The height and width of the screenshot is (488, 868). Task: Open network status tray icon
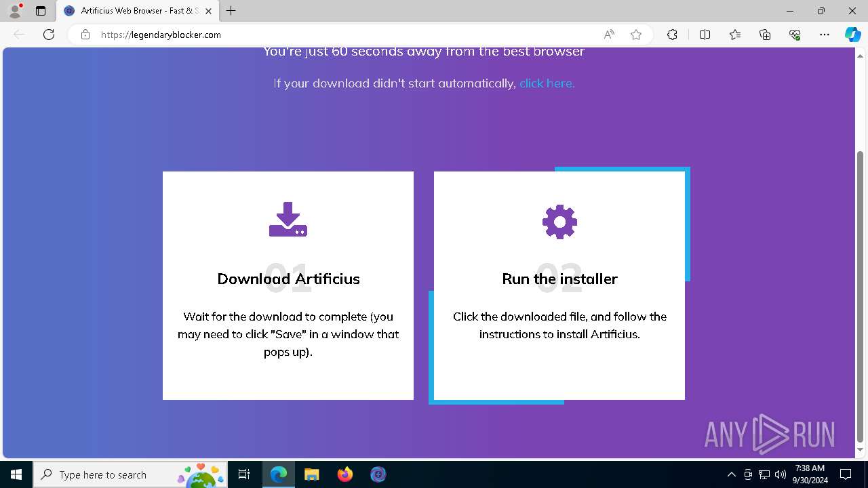pos(764,474)
